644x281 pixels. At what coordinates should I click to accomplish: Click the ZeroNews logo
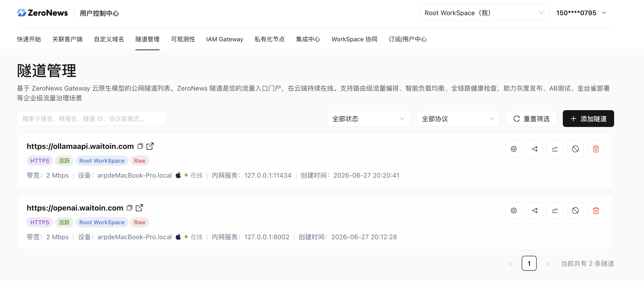coord(42,13)
